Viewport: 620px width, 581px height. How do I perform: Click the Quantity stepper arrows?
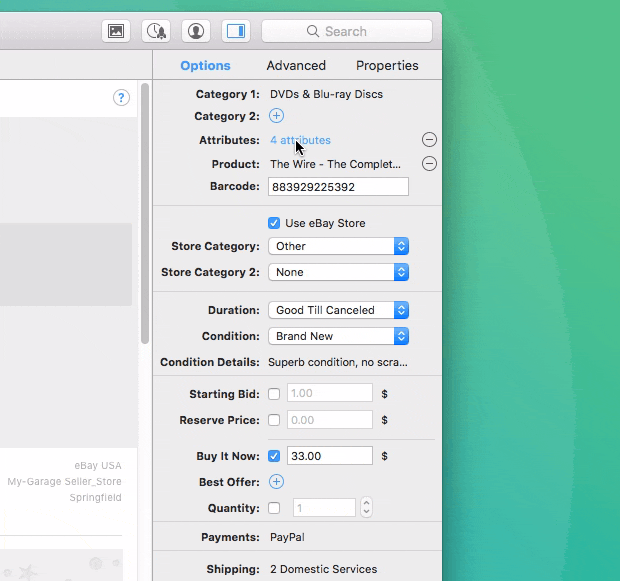[x=367, y=507]
